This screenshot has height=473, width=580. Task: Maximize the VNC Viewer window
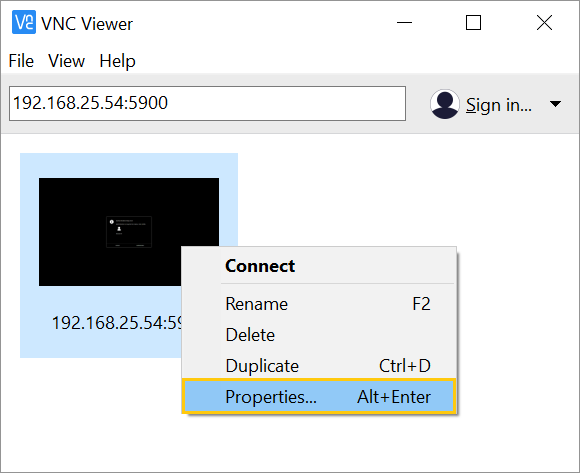[473, 23]
